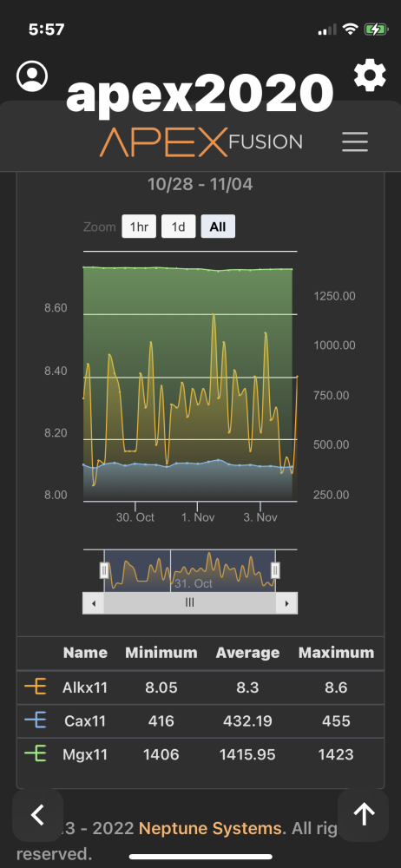Click the Mgx11 maximum value 1423

click(336, 754)
